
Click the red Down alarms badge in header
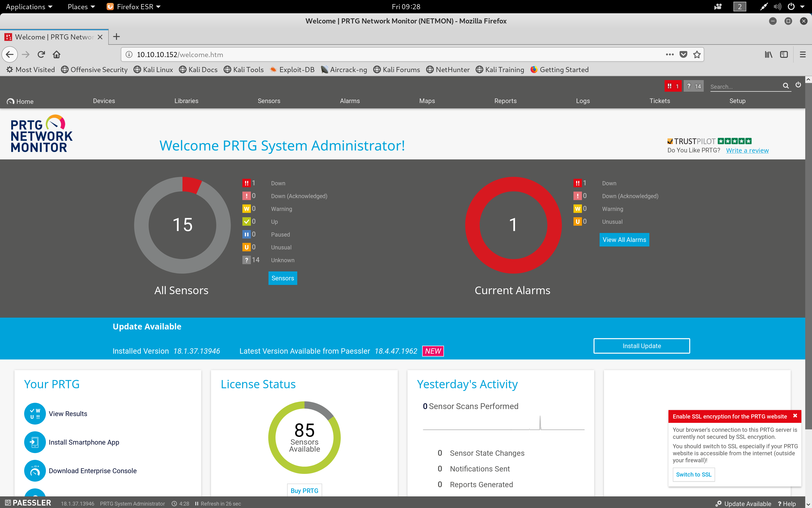click(x=673, y=86)
